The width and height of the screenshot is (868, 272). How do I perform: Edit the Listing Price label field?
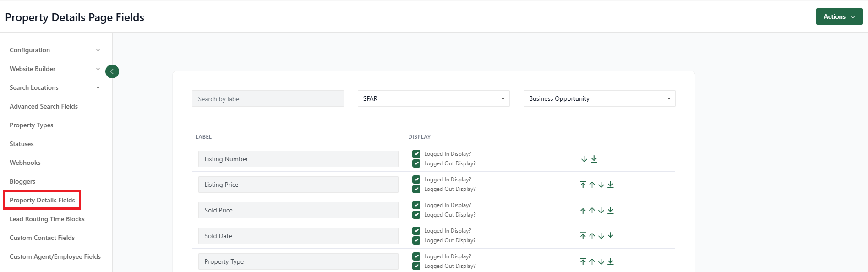pos(298,185)
